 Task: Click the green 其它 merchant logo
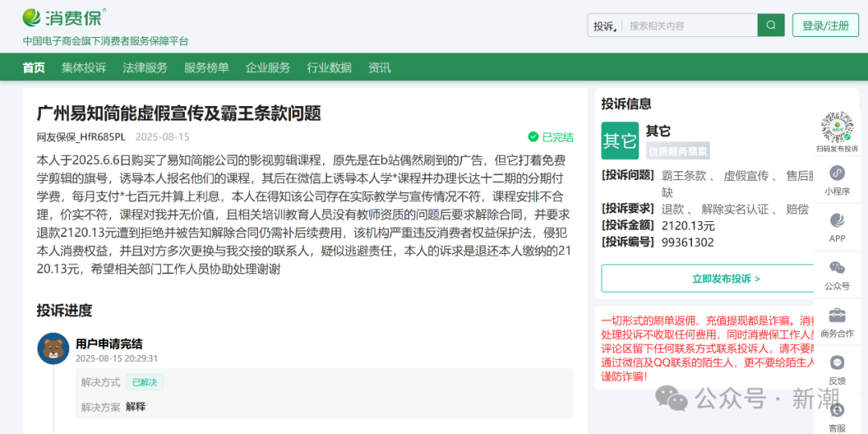tap(620, 141)
